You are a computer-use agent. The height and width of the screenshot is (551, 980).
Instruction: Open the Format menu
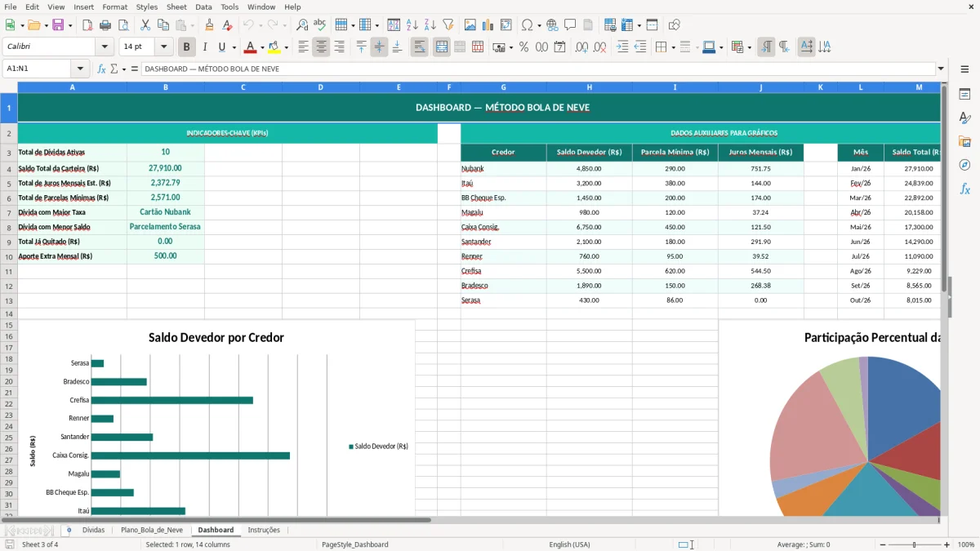point(114,7)
